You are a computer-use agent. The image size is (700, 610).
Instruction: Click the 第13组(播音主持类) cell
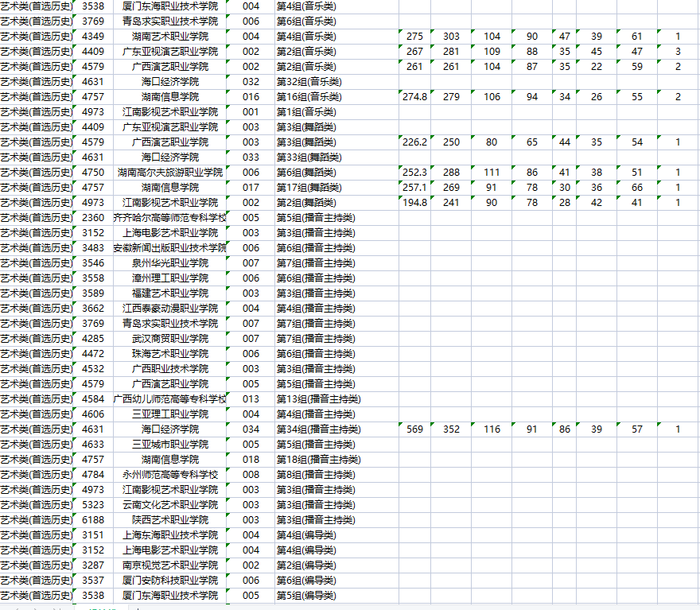[318, 399]
